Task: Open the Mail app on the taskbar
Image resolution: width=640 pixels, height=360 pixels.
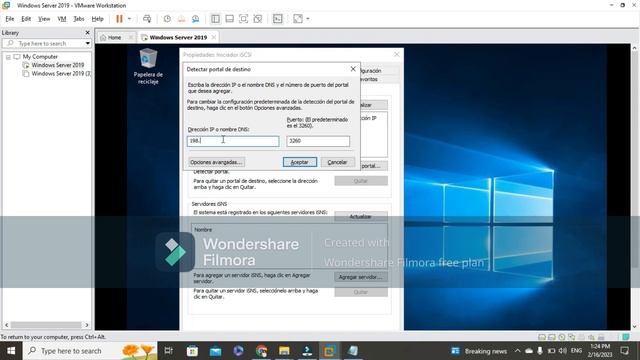Action: [x=215, y=351]
